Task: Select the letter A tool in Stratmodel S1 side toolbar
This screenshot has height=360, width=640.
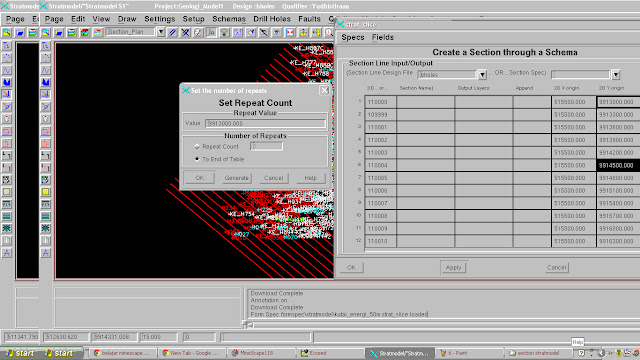Action: [x=45, y=253]
